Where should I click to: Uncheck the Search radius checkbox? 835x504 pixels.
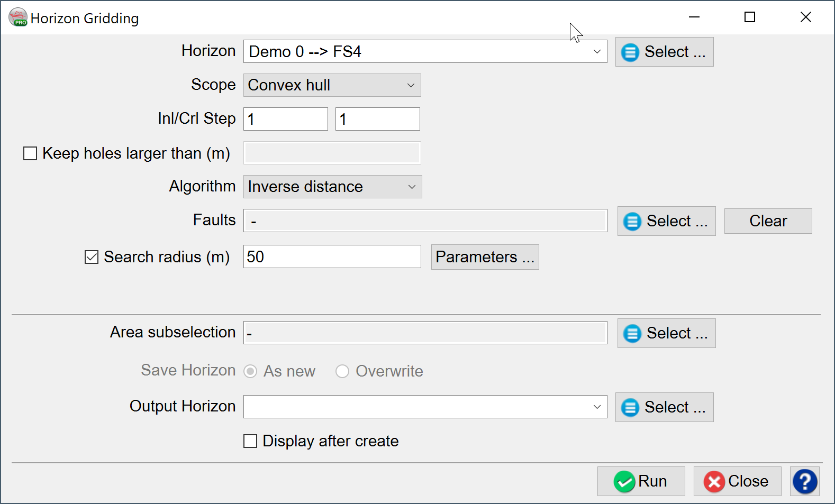pyautogui.click(x=92, y=257)
